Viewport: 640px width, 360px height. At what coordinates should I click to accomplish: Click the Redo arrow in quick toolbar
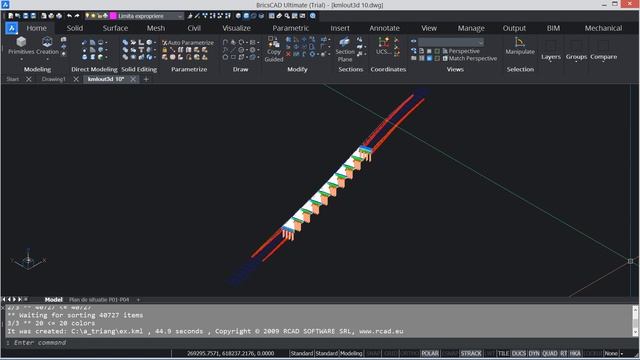click(77, 16)
